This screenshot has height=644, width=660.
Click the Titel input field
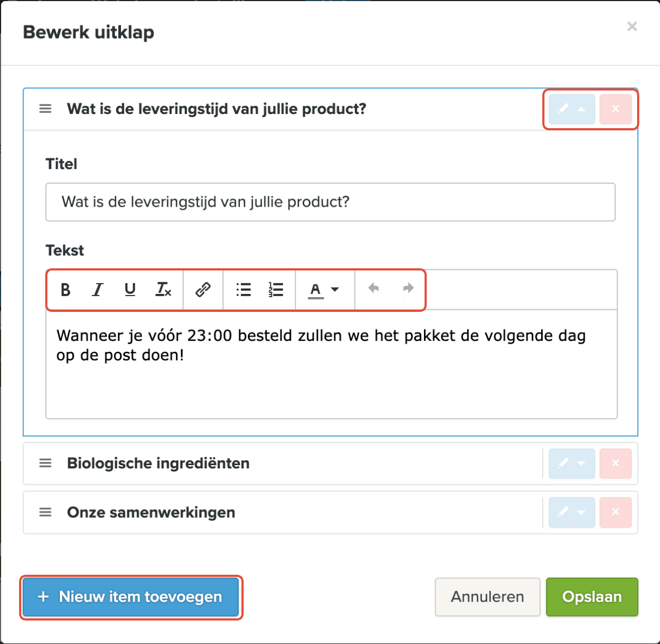(330, 202)
